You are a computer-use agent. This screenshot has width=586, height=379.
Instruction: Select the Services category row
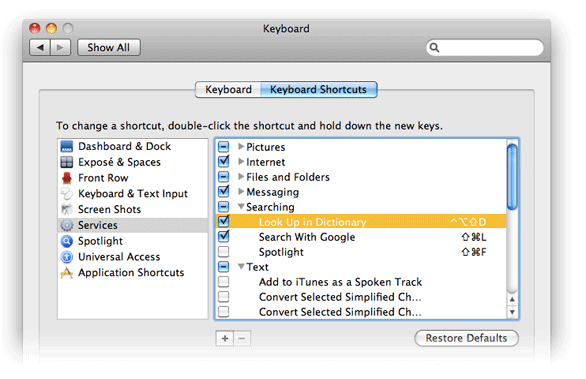pyautogui.click(x=133, y=225)
